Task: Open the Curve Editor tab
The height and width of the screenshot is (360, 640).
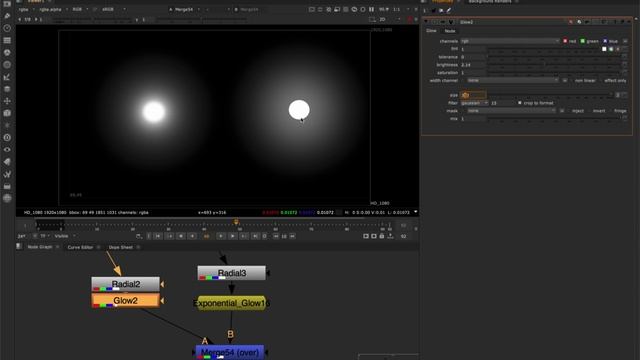Action: pos(80,247)
